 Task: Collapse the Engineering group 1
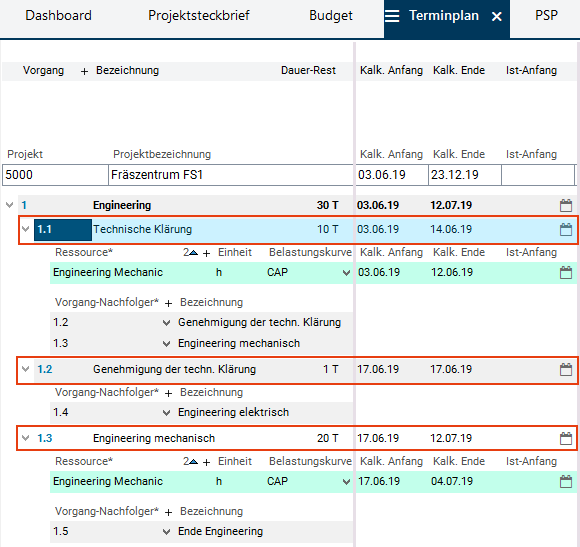coord(10,205)
